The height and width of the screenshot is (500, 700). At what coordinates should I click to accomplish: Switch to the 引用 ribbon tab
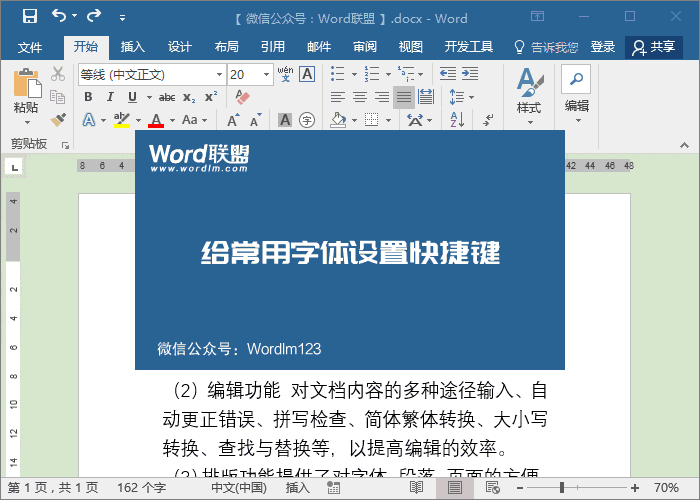coord(273,46)
